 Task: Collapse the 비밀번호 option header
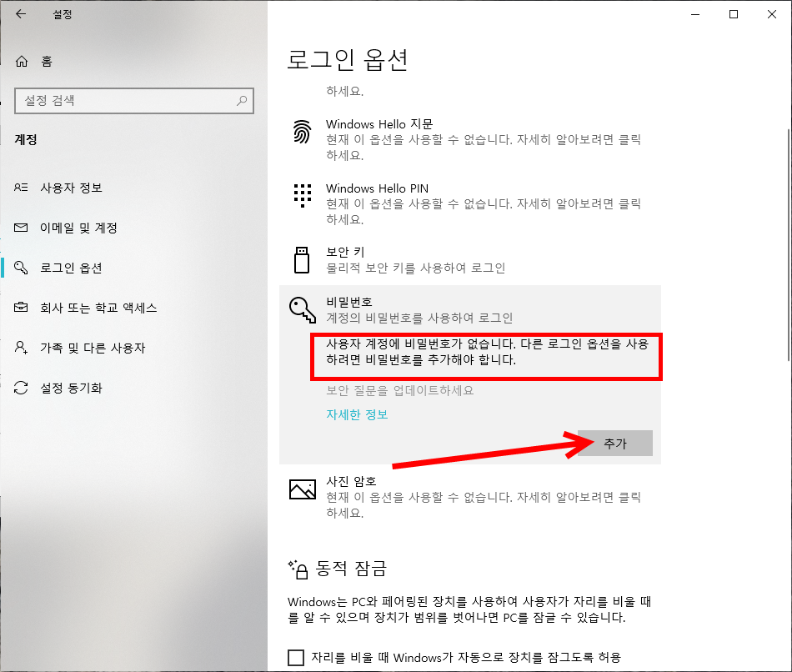(469, 309)
